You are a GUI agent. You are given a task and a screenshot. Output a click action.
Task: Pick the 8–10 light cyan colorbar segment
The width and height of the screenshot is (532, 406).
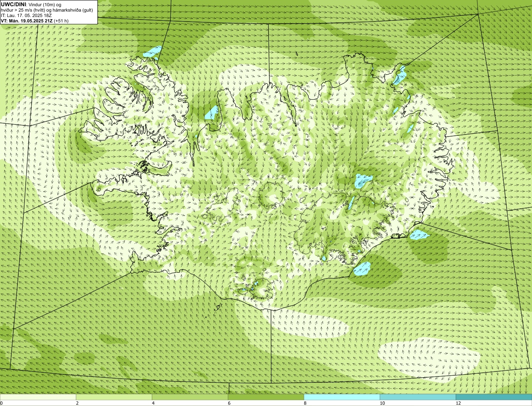pos(342,397)
